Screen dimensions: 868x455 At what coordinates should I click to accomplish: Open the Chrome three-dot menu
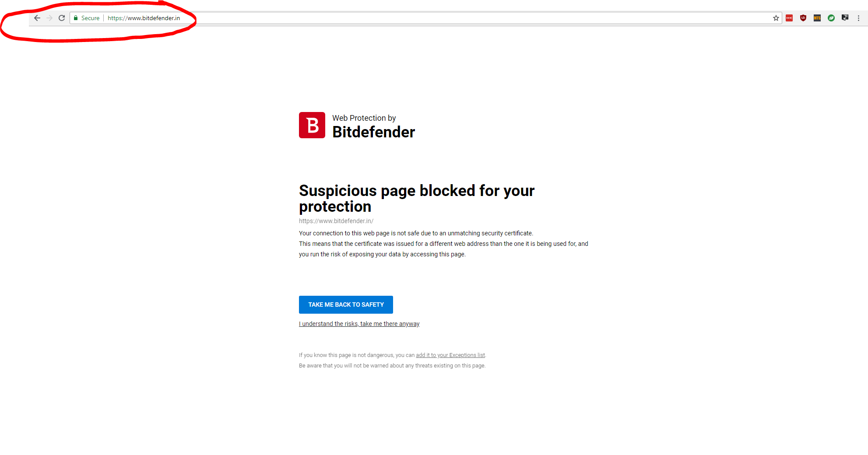coord(859,18)
